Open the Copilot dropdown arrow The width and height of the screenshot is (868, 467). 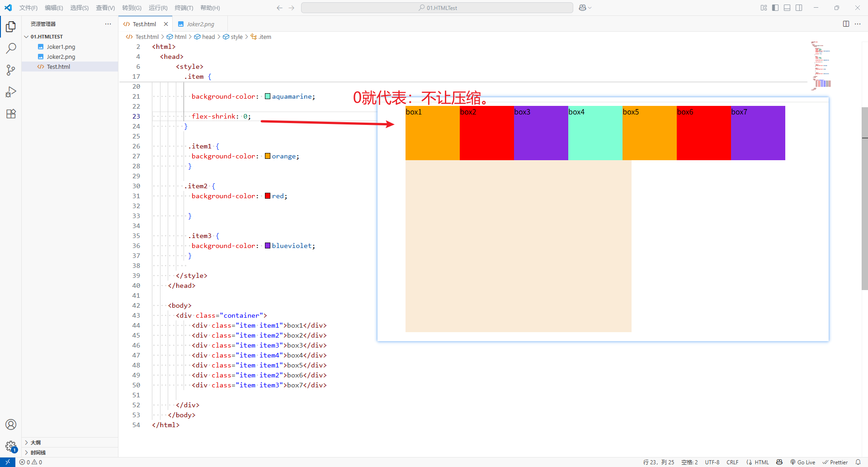click(x=590, y=8)
